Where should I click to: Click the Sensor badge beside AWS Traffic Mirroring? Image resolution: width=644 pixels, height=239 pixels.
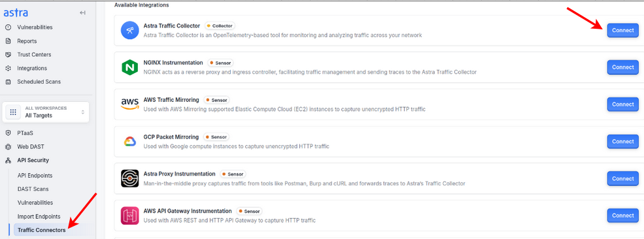pyautogui.click(x=216, y=100)
